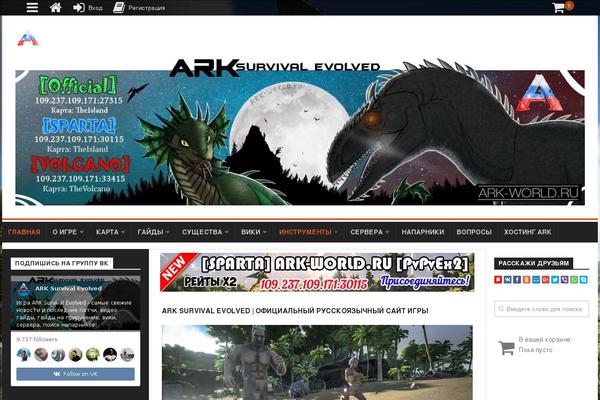Click the 9,737 followers count
Viewport: 600px width, 400px height.
point(37,339)
